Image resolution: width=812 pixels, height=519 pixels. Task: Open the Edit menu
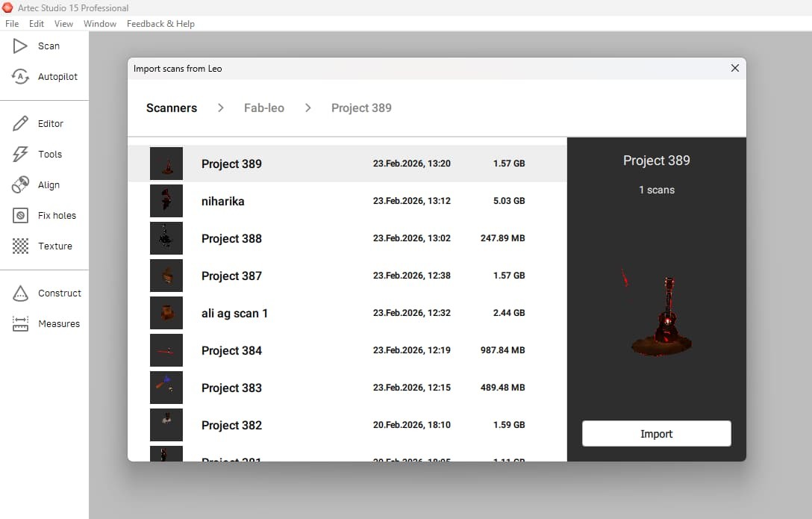[x=37, y=24]
